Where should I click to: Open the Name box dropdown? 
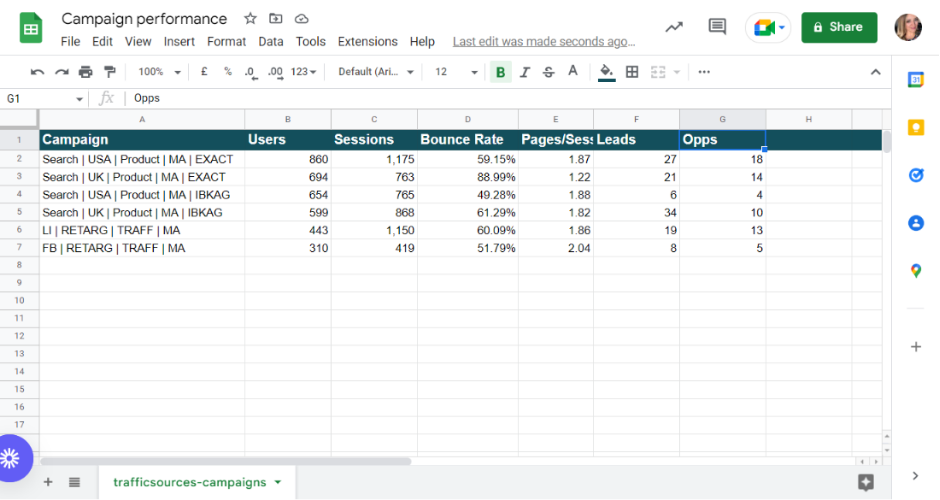[x=79, y=99]
